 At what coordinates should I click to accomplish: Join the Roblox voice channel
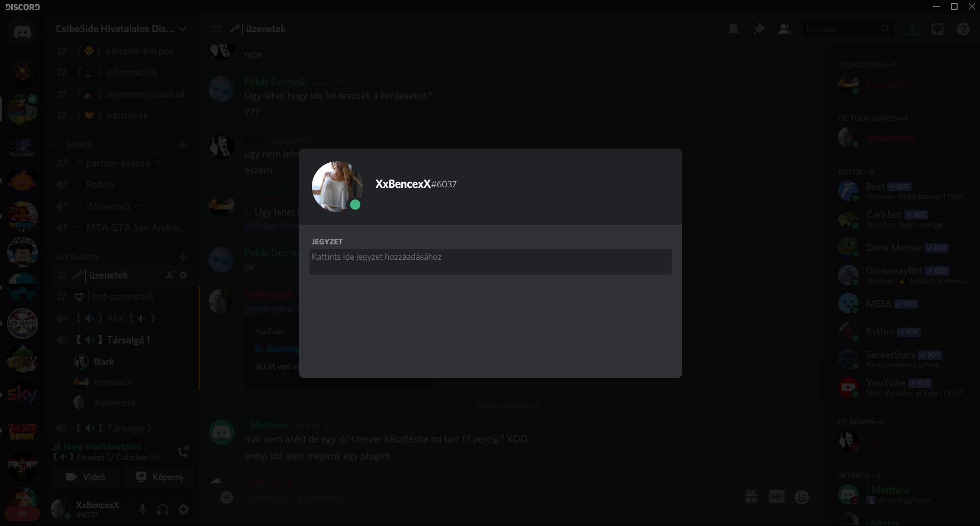[121, 185]
